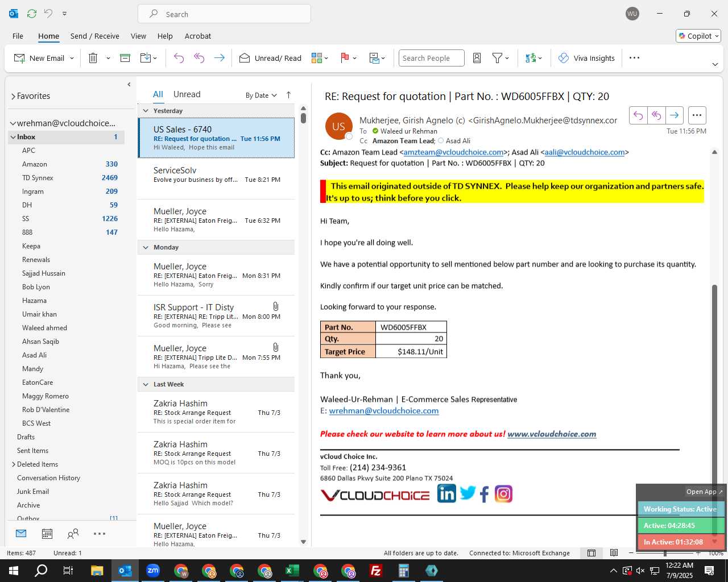Show All messages filter
Screen dimensions: 728x582
point(158,94)
